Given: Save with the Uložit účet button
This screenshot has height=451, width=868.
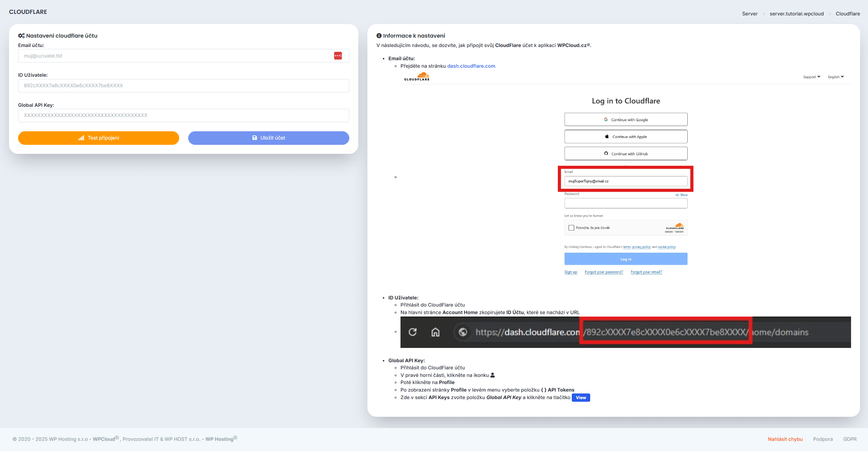Looking at the screenshot, I should 268,138.
